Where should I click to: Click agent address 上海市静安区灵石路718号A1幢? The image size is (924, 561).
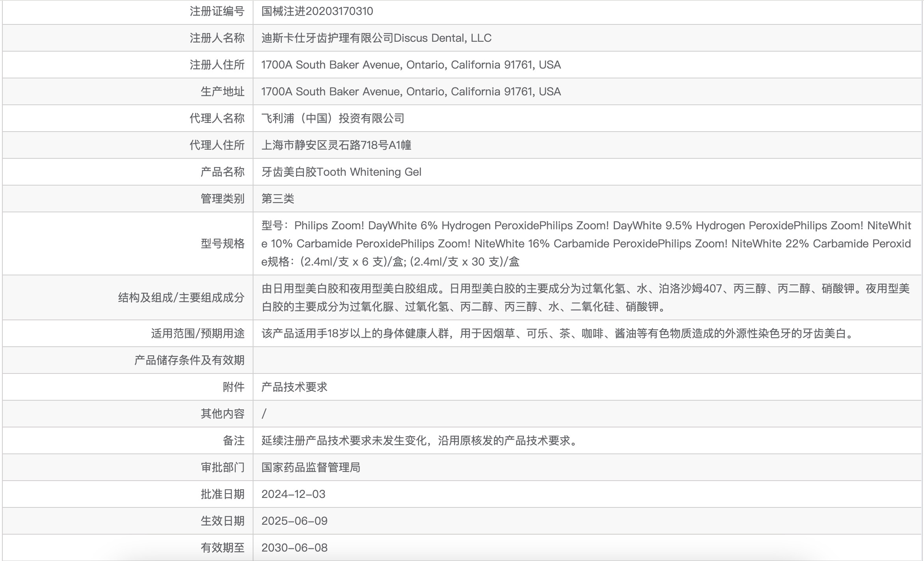(336, 145)
